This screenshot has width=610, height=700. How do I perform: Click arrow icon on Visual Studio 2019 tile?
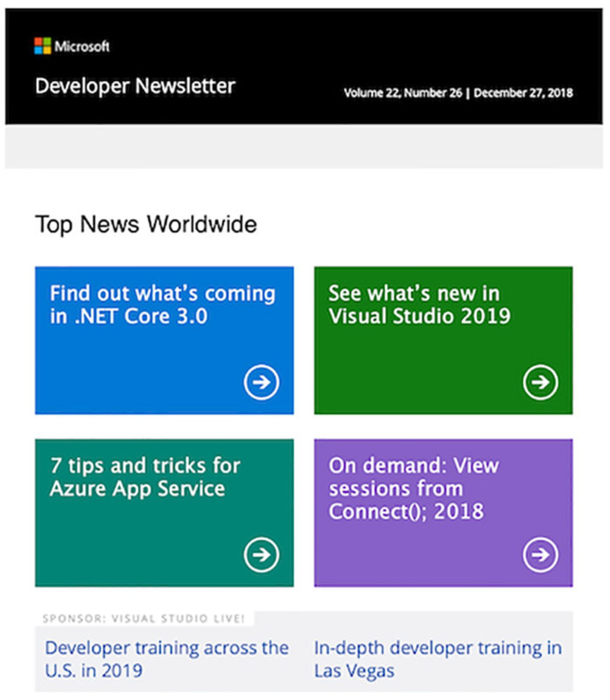540,382
